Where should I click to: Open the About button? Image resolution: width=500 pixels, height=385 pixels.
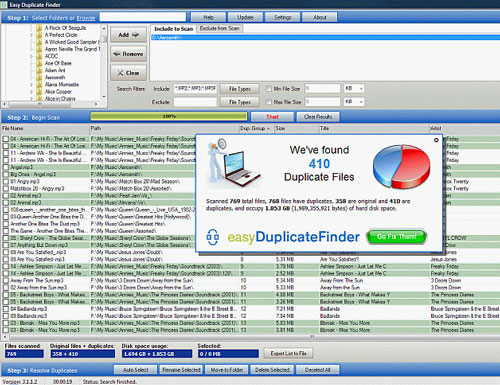pyautogui.click(x=320, y=17)
